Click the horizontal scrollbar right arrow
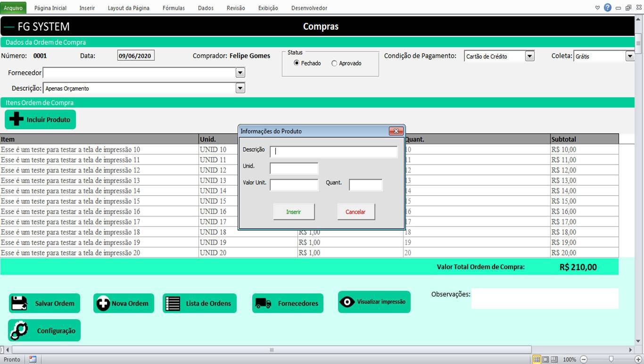This screenshot has height=364, width=644. tap(631, 350)
